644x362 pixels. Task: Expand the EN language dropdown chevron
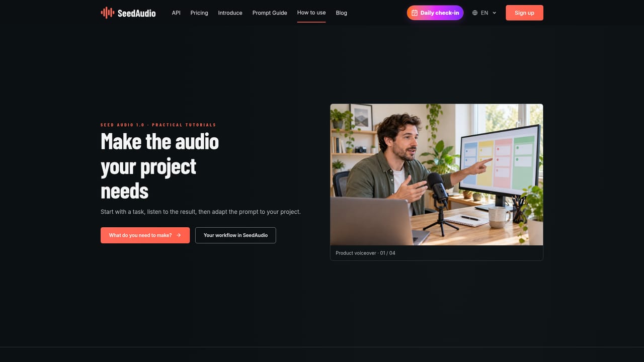point(494,13)
